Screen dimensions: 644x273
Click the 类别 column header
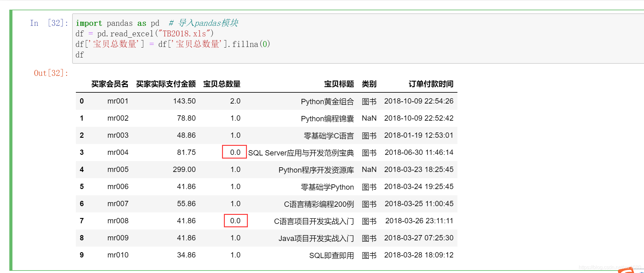pyautogui.click(x=369, y=84)
